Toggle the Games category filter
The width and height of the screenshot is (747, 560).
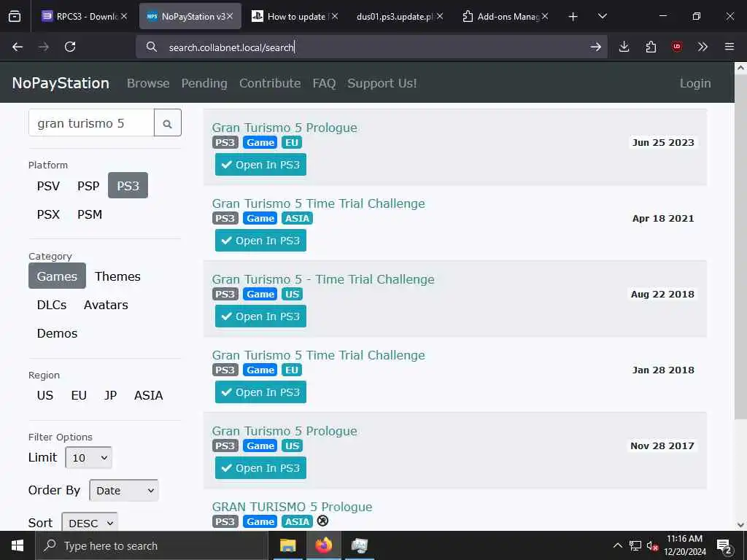point(57,276)
